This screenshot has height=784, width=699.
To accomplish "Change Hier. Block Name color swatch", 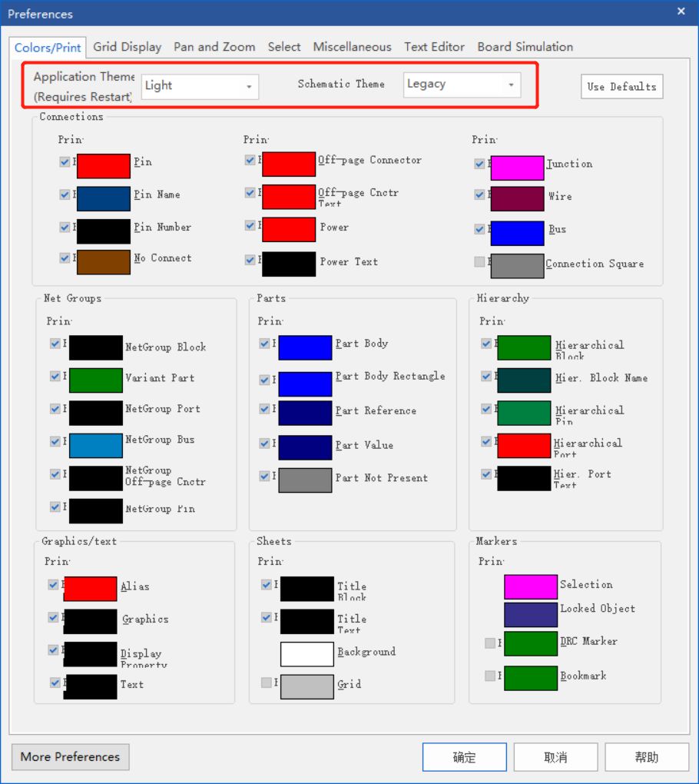I will (524, 380).
